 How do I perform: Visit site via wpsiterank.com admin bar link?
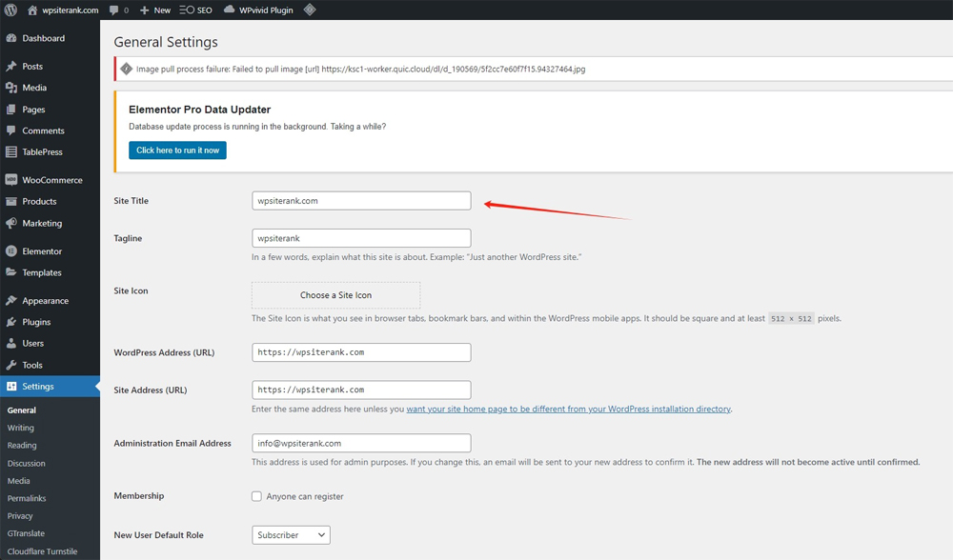point(71,10)
